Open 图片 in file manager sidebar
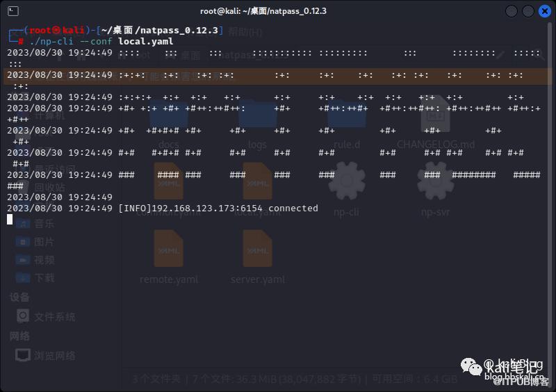 coord(35,242)
